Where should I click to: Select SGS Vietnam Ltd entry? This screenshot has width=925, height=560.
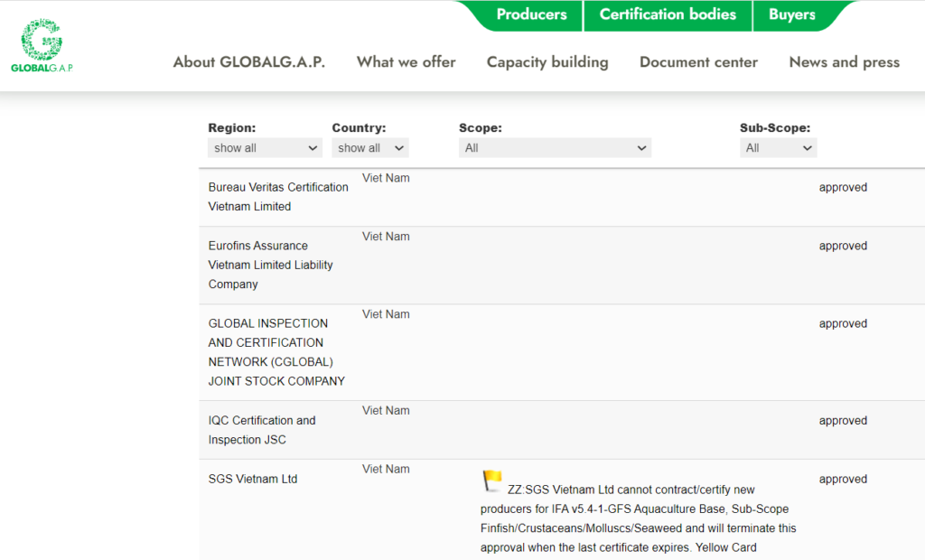coord(253,479)
